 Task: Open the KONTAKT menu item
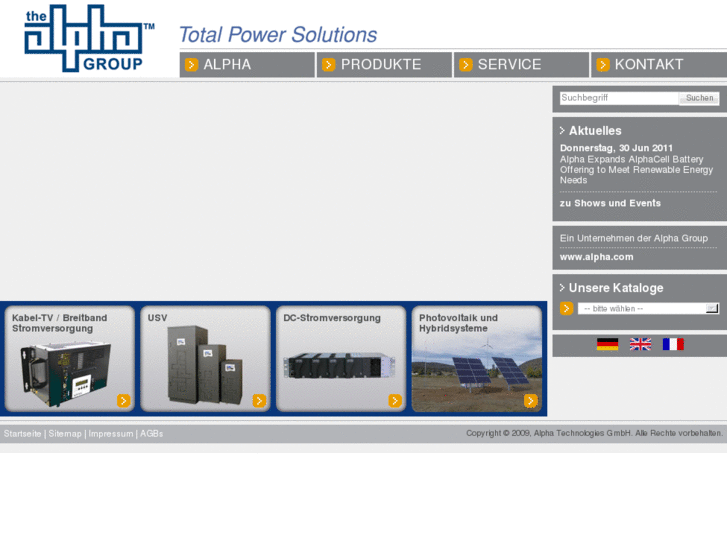coord(659,64)
